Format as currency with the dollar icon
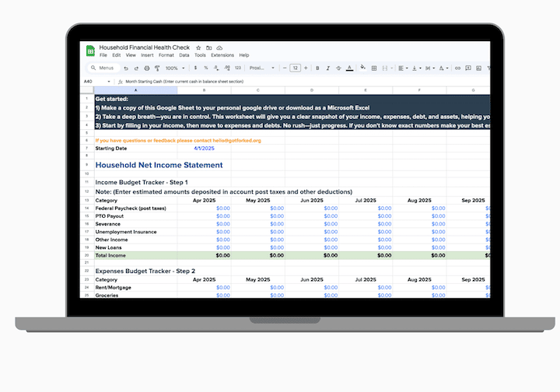This screenshot has width=560, height=392. (195, 68)
